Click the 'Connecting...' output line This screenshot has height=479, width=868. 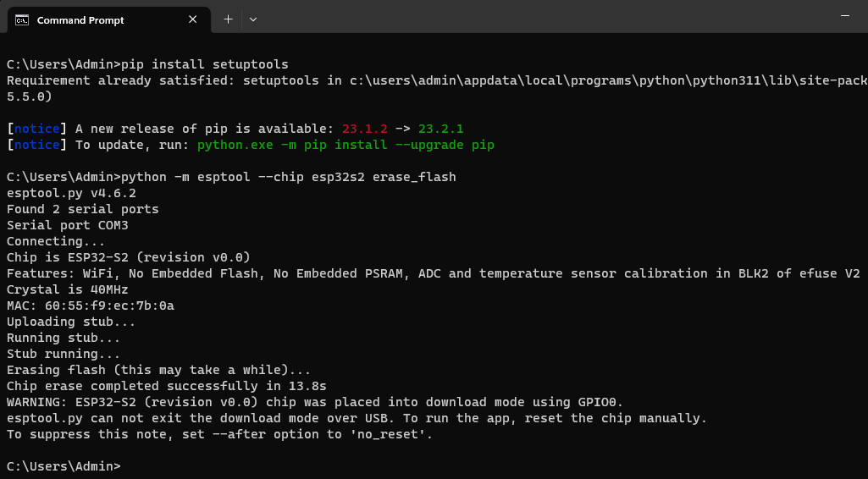56,241
